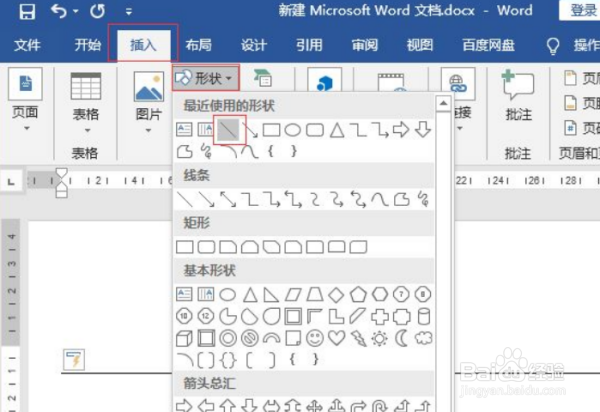600x412 pixels.
Task: Click the SmartArt icon beside 形状
Action: (263, 78)
